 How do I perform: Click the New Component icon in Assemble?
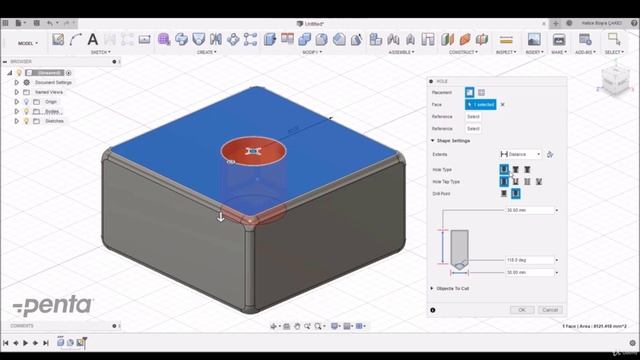(x=376, y=40)
